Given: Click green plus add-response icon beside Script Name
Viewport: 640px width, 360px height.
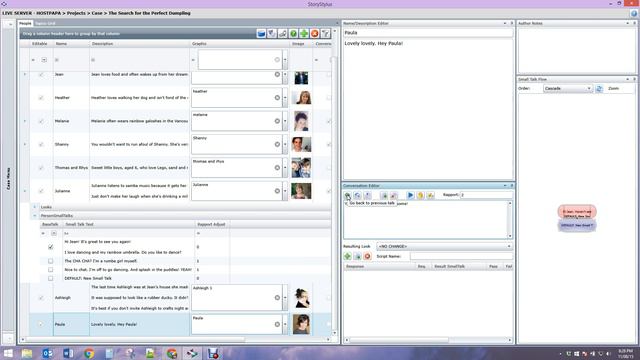Looking at the screenshot, I should (x=347, y=256).
